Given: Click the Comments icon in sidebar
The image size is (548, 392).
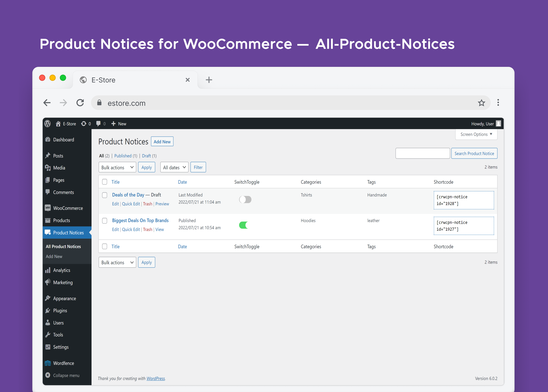Looking at the screenshot, I should pos(48,192).
